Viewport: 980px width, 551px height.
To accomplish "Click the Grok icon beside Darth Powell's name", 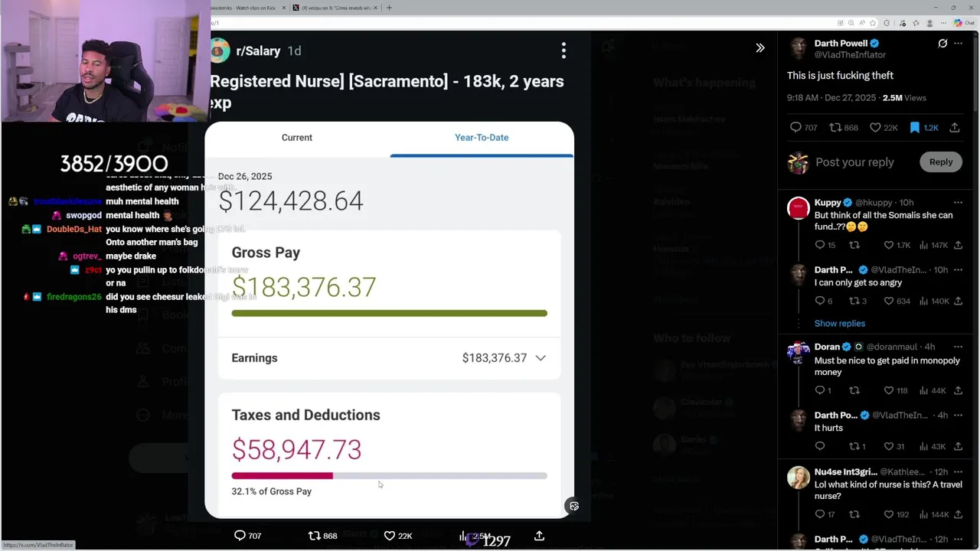I will click(x=942, y=44).
